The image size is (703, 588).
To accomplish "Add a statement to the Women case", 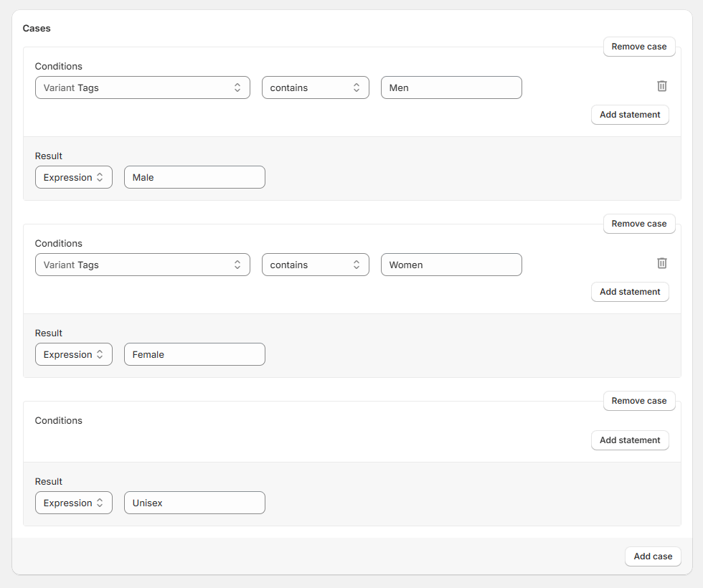I will pos(630,291).
